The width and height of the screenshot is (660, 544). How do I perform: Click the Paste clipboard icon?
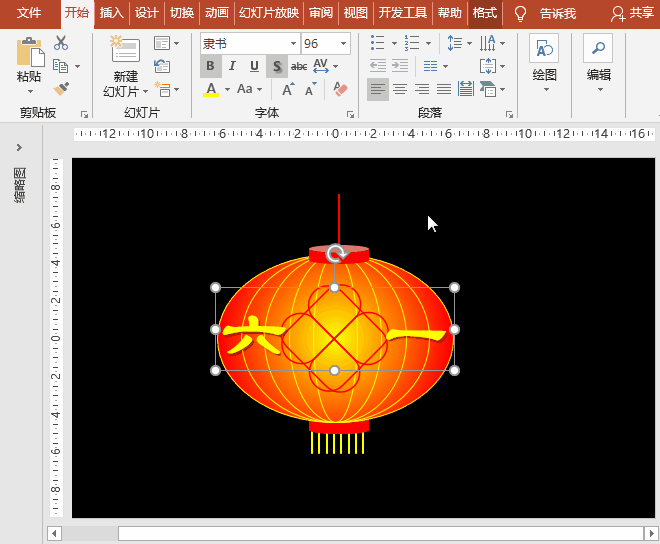(x=29, y=52)
